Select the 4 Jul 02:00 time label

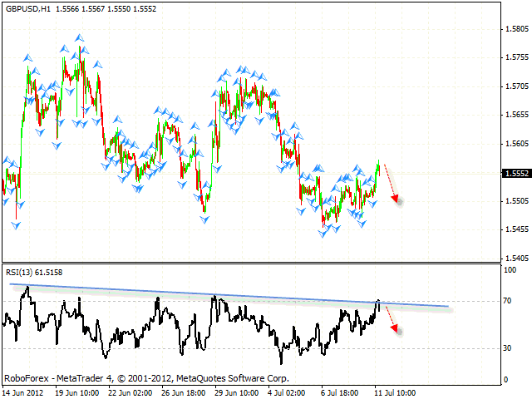pos(288,392)
